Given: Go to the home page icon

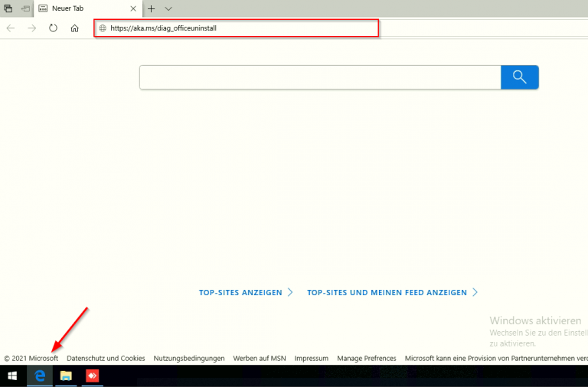Looking at the screenshot, I should (x=74, y=28).
